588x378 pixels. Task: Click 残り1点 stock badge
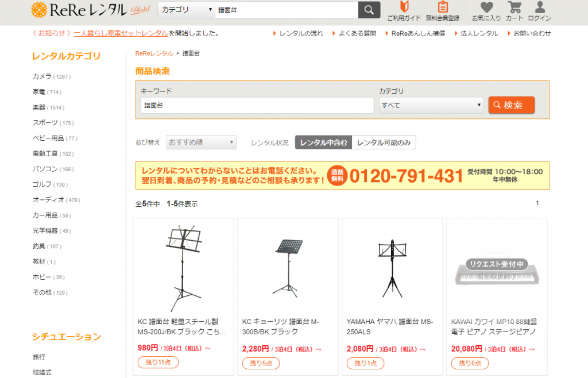pyautogui.click(x=365, y=363)
